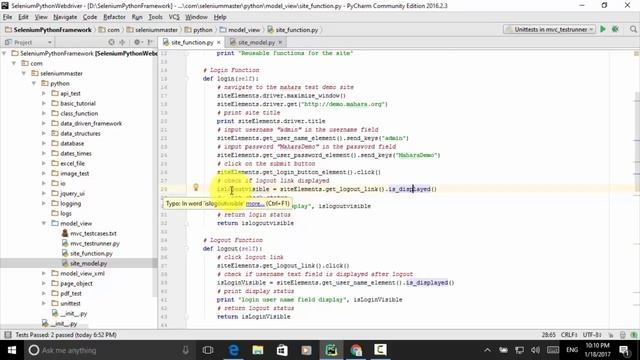This screenshot has width=640, height=360.
Task: Expand the page_object folder
Action: pyautogui.click(x=44, y=283)
